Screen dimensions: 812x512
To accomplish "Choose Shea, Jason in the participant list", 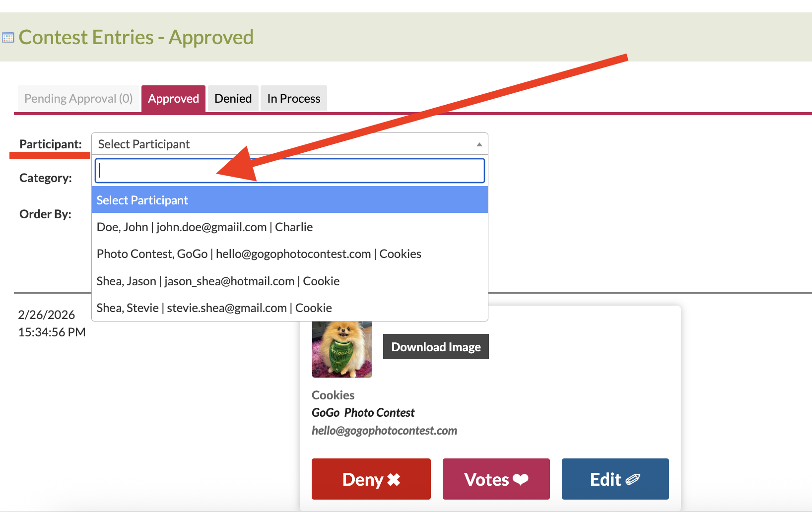I will [x=290, y=281].
